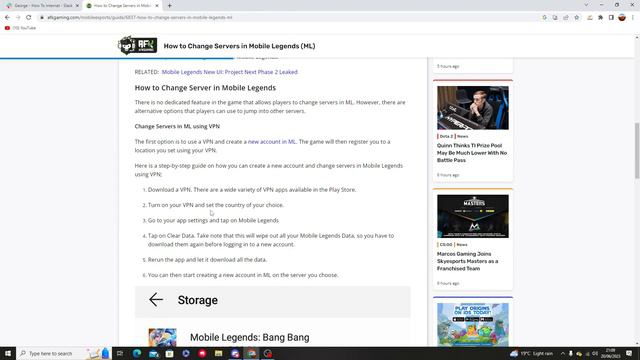Viewport: 640px width, 360px height.
Task: Open the Extensions puzzle-piece icon
Action: click(x=600, y=18)
